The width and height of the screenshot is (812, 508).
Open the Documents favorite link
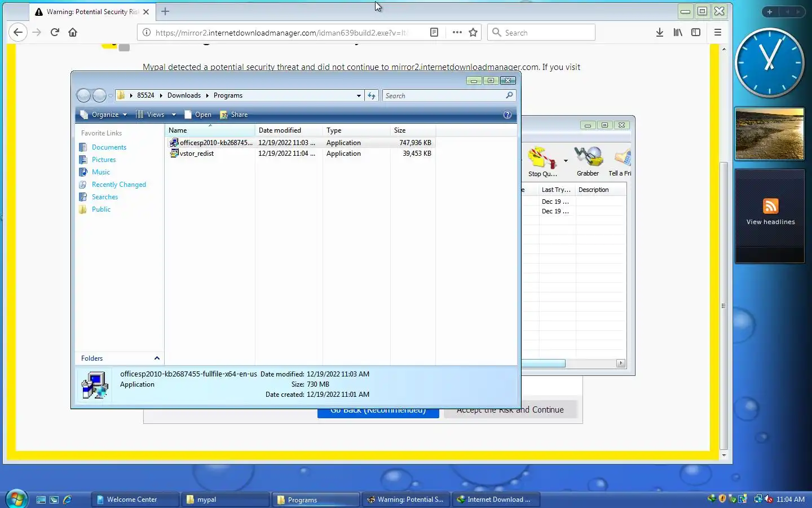(x=109, y=147)
